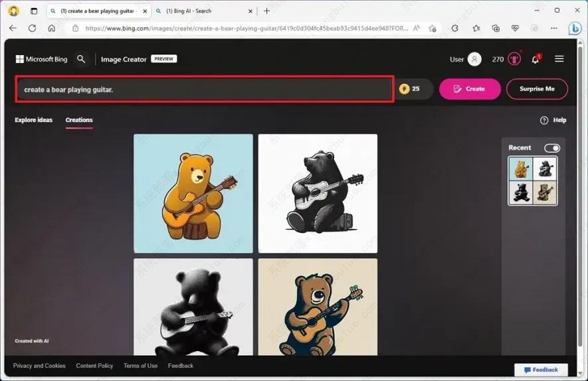Select the recent creations thumbnail set
Screen dimensions: 588x381
tap(533, 181)
